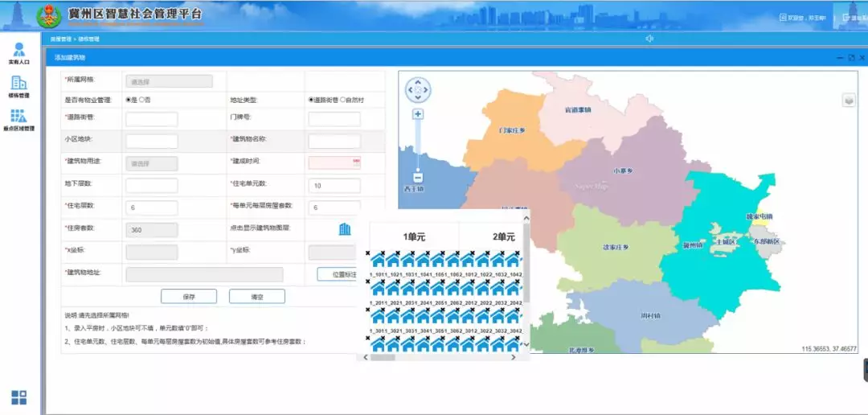The height and width of the screenshot is (415, 868).
Task: Pan the map left with the arrow
Action: point(410,89)
